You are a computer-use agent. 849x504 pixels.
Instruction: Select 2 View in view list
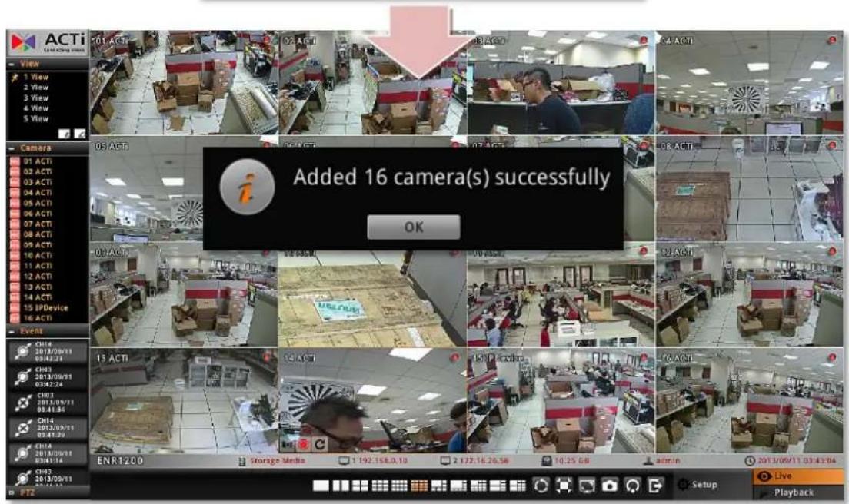click(x=35, y=87)
